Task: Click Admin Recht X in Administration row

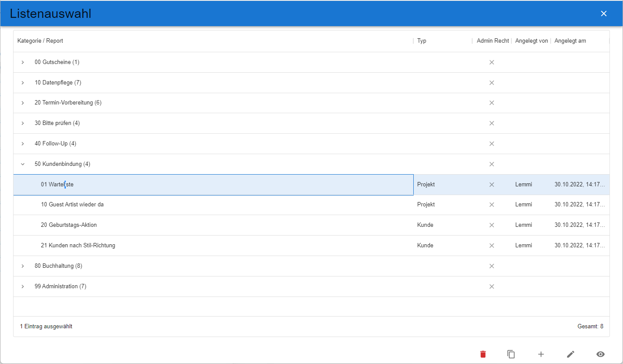Action: (x=492, y=286)
